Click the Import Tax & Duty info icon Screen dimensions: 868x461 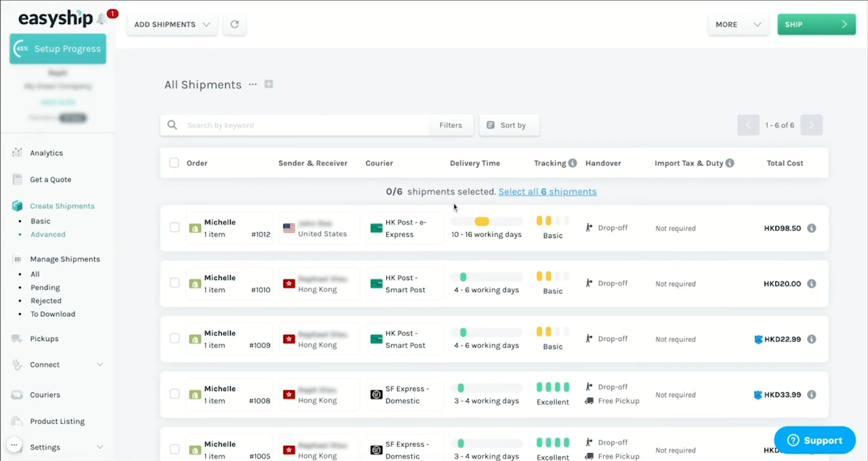730,163
